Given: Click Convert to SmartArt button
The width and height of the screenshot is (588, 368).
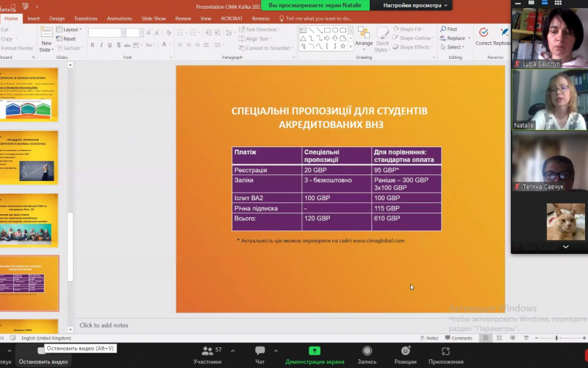Looking at the screenshot, I should point(266,48).
